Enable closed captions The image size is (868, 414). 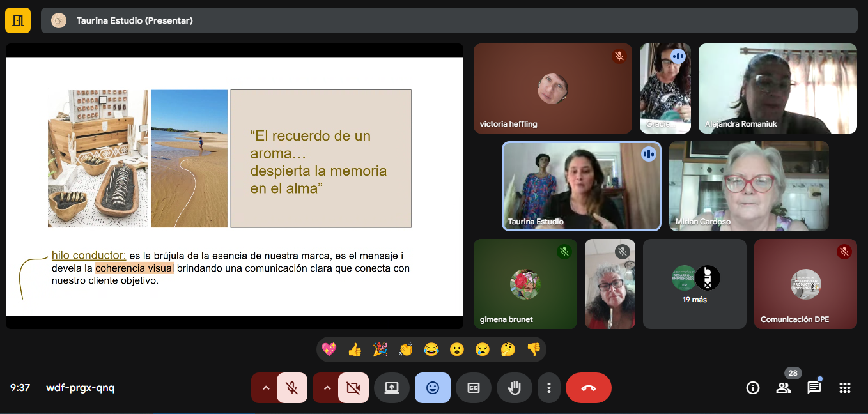point(473,387)
